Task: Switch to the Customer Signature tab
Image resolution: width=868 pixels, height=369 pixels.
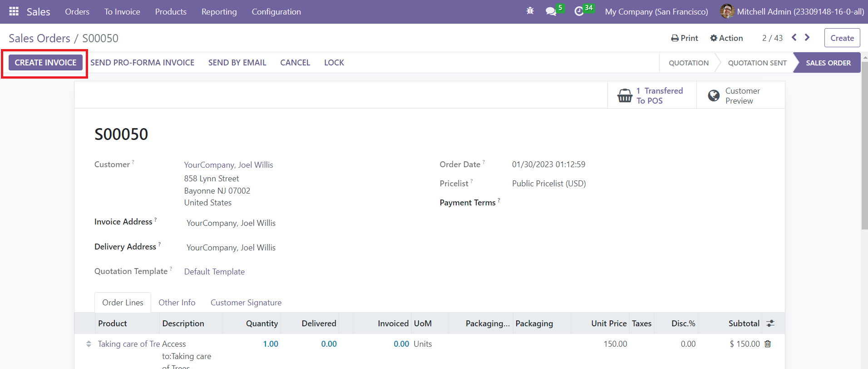Action: point(246,302)
